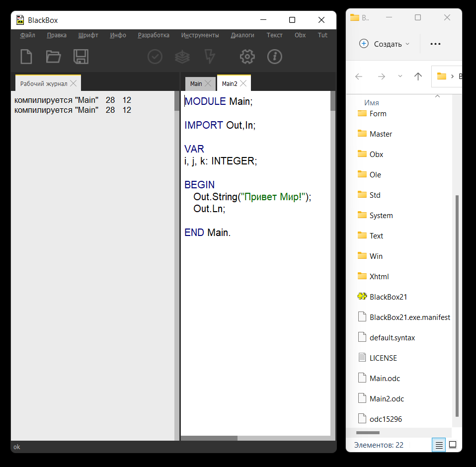The height and width of the screenshot is (467, 476).
Task: Open recent locations chevron in Explorer
Action: (x=400, y=77)
